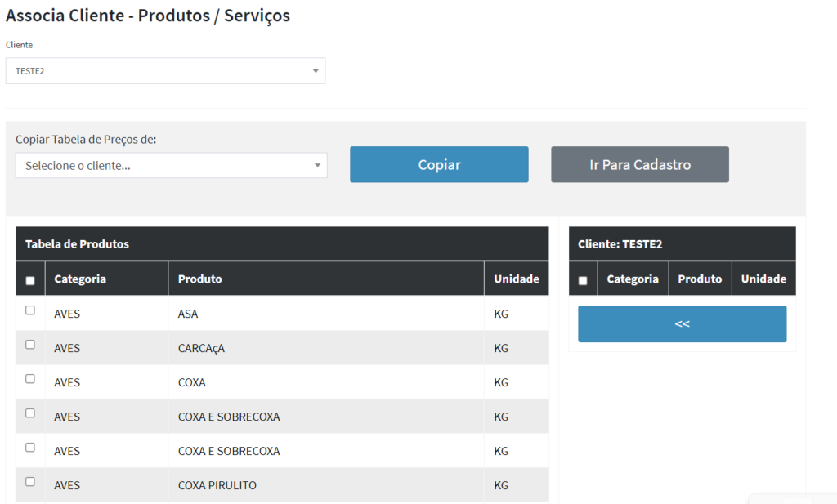Viewport: 837px width, 504px height.
Task: Select the checkbox beside the COXA row
Action: [x=30, y=379]
